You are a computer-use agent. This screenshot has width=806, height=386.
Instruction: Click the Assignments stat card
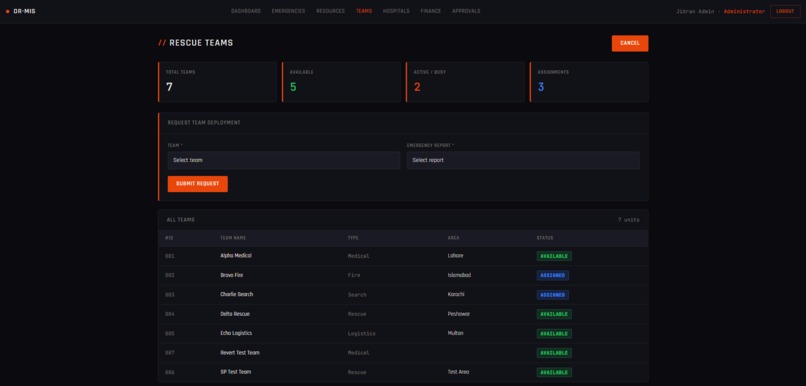pyautogui.click(x=589, y=82)
